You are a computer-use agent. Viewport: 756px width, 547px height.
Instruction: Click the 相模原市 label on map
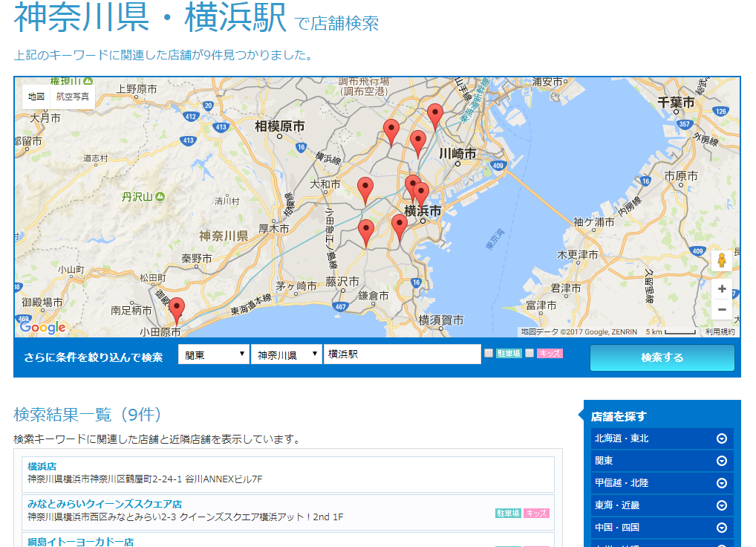(280, 126)
